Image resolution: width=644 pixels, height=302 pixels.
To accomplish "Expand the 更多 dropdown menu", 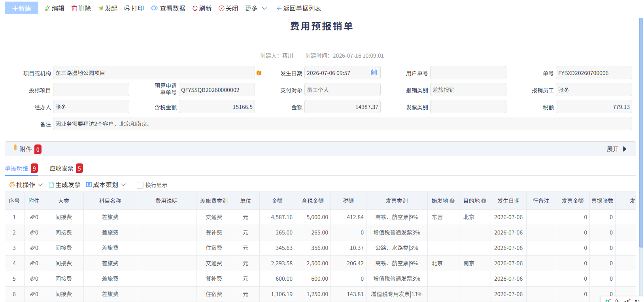I will click(256, 8).
